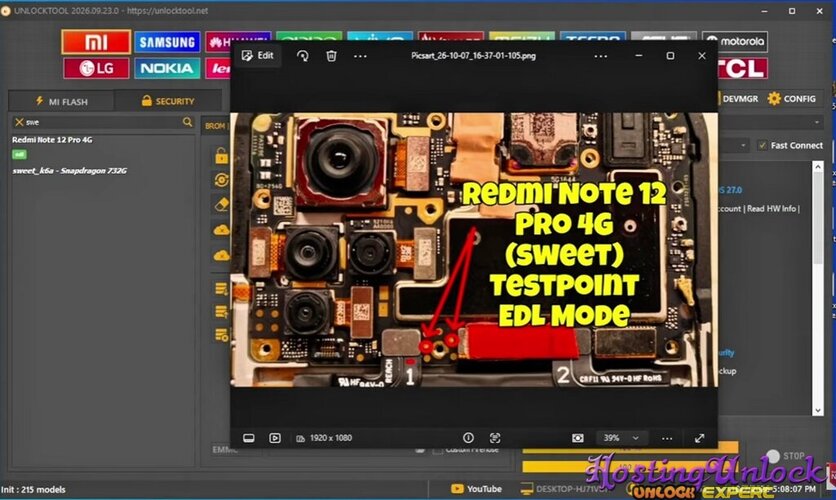
Task: Select sweet_k6a - Snapdragon 732G entry
Action: [x=69, y=171]
